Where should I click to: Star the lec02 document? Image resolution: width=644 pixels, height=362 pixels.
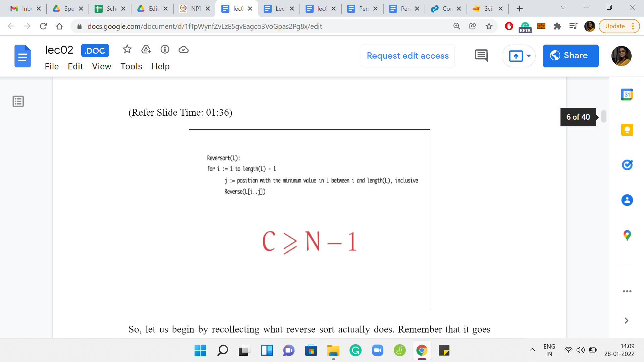[127, 50]
